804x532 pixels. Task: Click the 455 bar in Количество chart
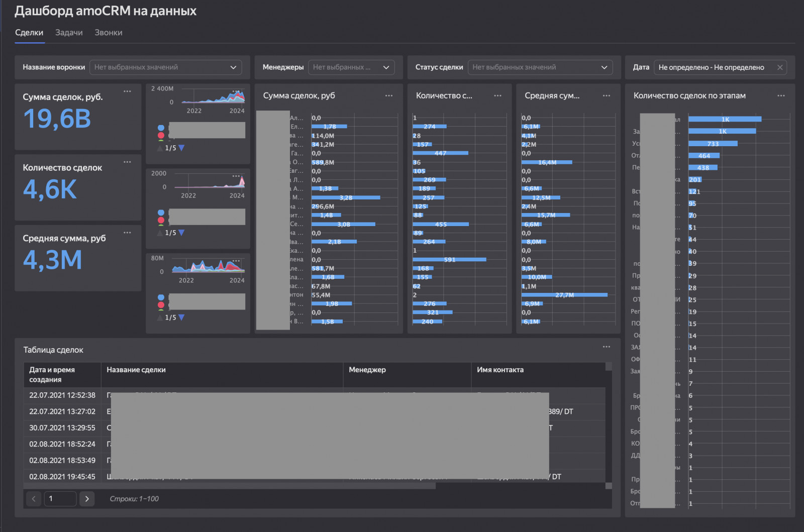pyautogui.click(x=441, y=224)
